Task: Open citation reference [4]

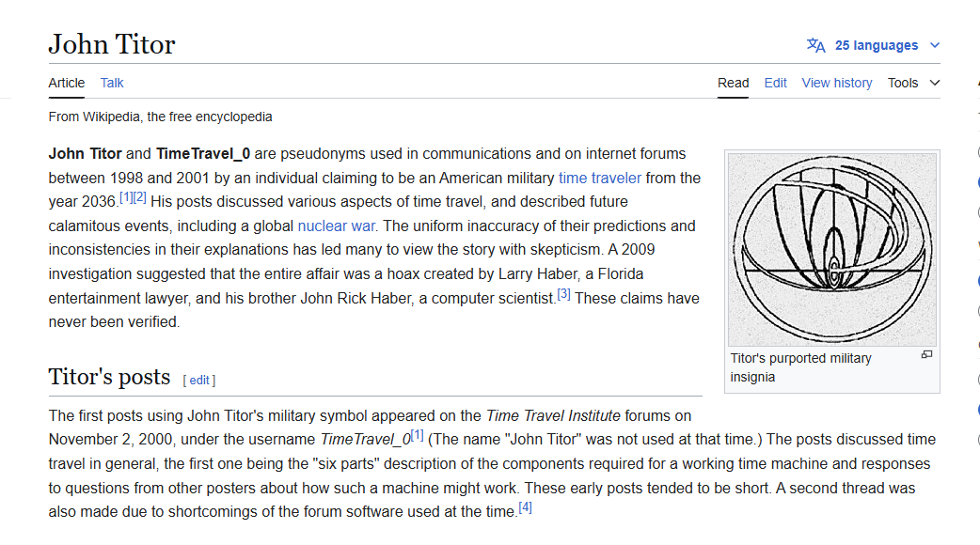Action: pyautogui.click(x=526, y=506)
